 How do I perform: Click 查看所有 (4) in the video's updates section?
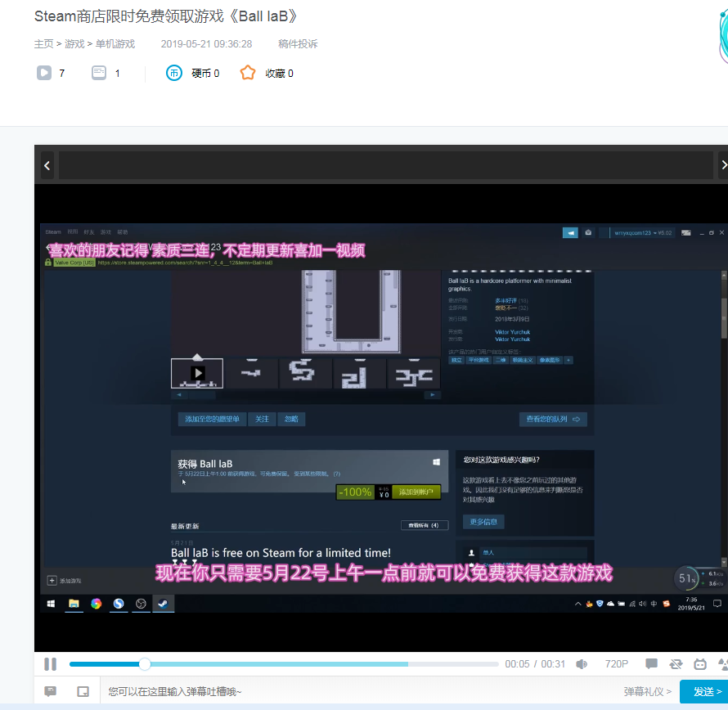(x=425, y=525)
